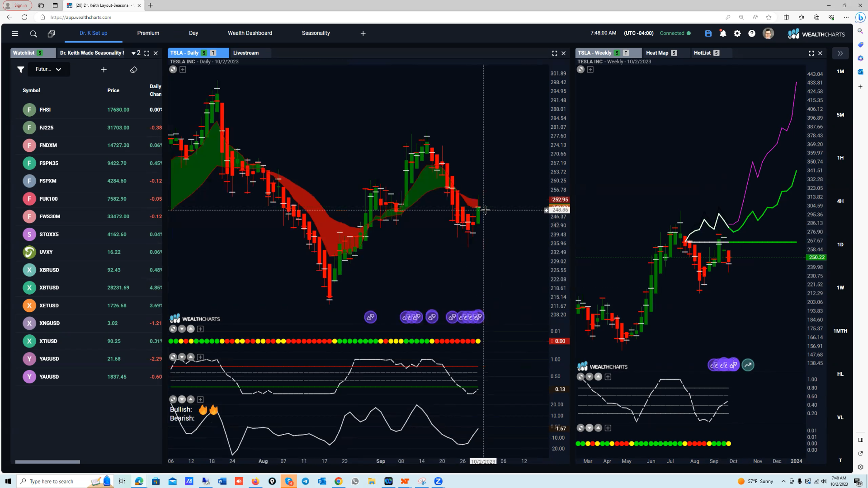Move weekly color-dot pane up
Viewport: 868px width, 488px height.
coord(599,428)
